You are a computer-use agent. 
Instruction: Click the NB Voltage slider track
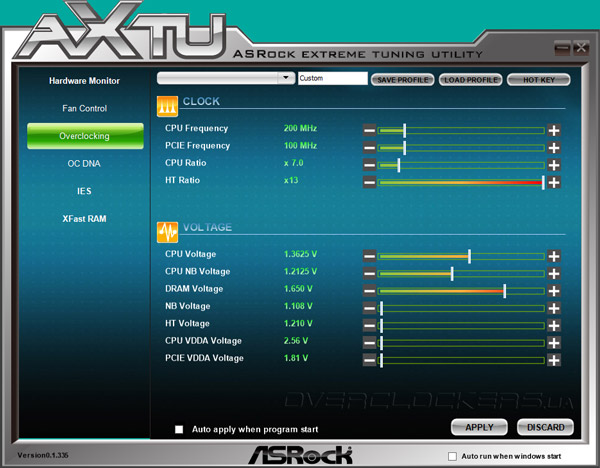(461, 308)
